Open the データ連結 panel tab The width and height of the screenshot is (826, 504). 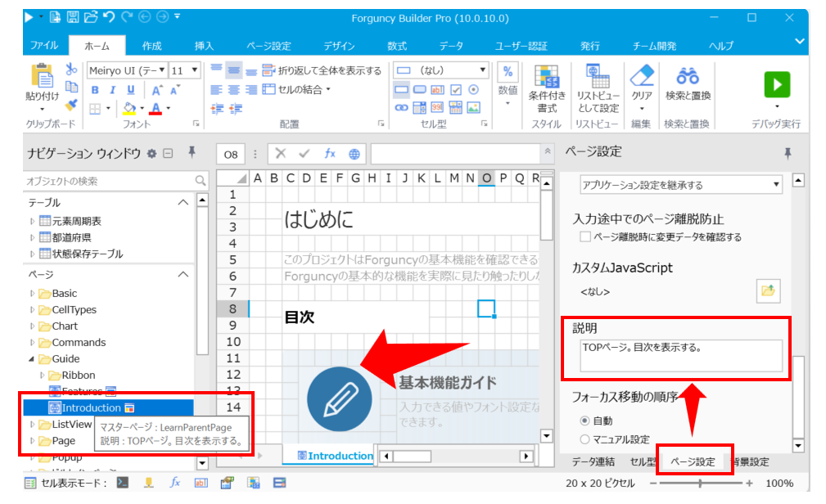(x=594, y=462)
